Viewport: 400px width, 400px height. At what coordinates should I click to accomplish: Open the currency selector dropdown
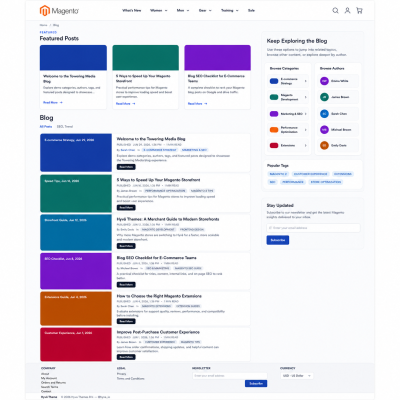296,376
